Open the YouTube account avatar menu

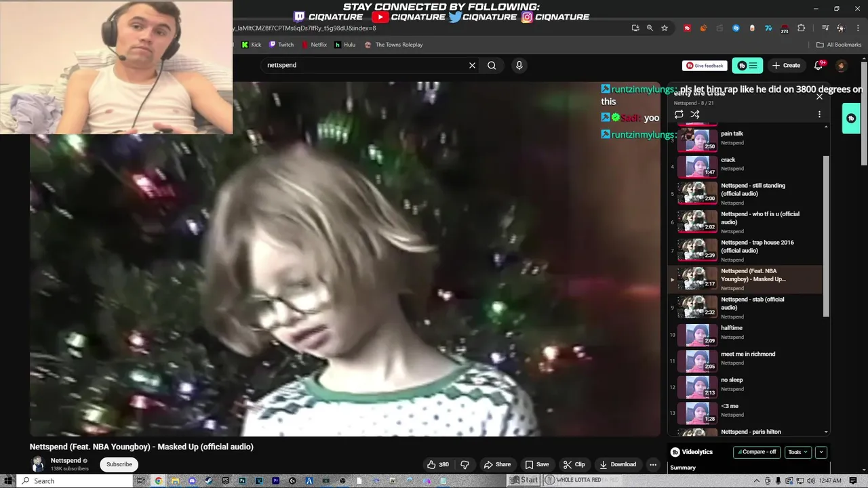841,65
